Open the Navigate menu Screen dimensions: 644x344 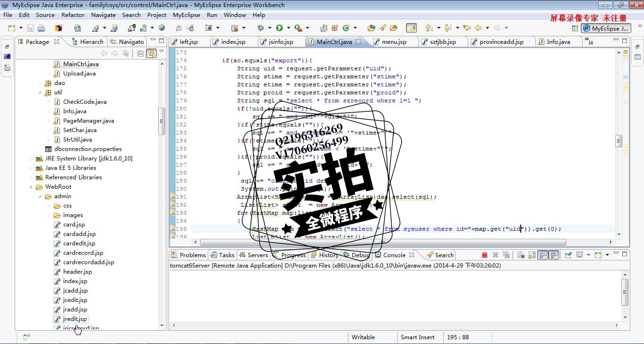(x=103, y=15)
